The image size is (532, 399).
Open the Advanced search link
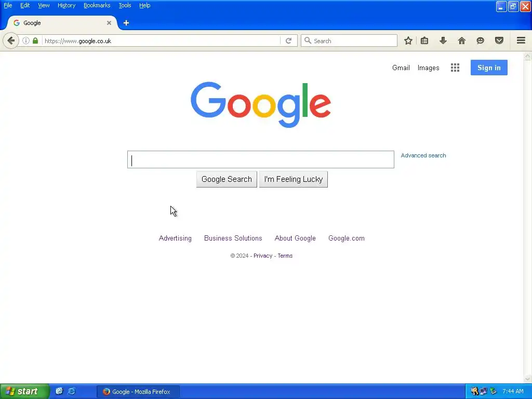[x=423, y=155]
